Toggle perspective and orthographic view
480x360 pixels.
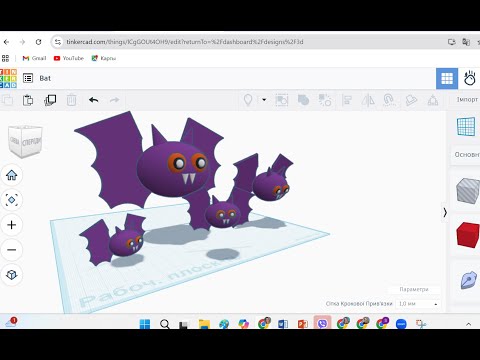(x=12, y=275)
